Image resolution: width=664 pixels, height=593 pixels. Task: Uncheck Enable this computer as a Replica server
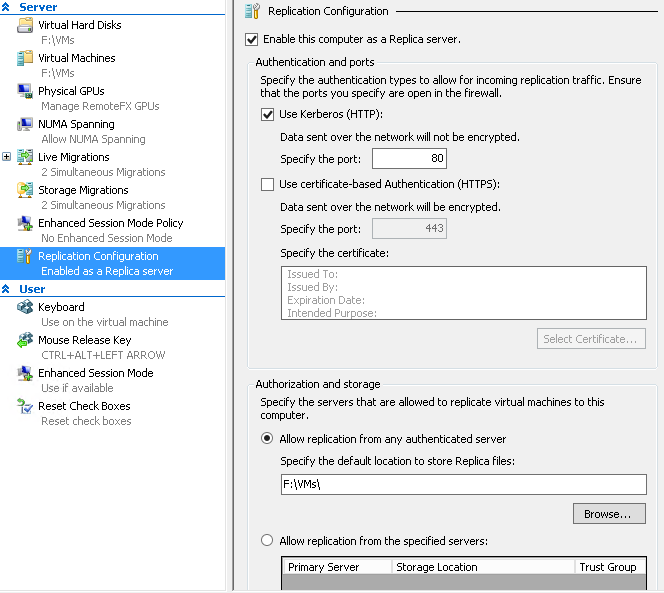(x=252, y=39)
